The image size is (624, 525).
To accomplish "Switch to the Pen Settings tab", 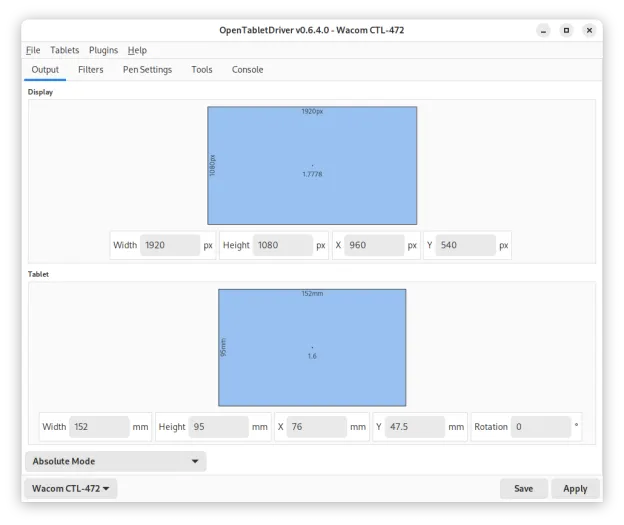I will coord(147,70).
